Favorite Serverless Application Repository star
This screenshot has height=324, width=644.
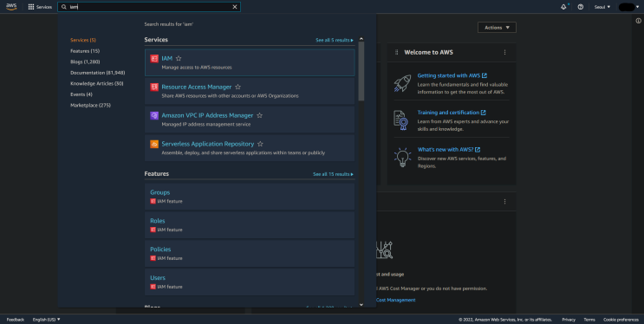260,144
